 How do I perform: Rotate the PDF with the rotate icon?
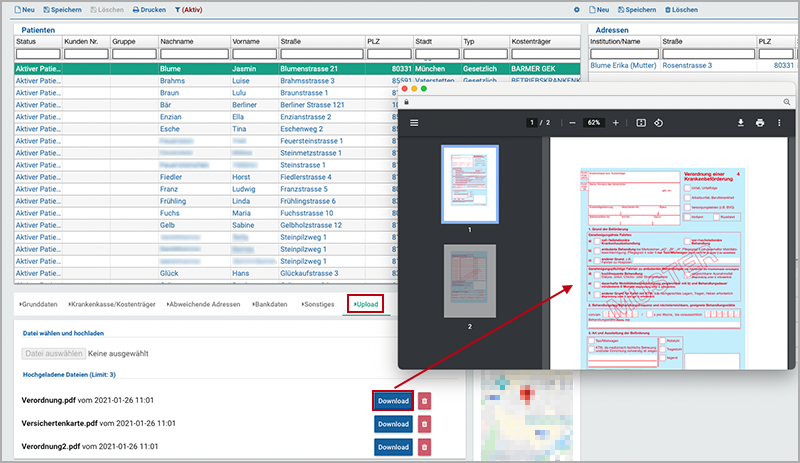click(x=659, y=122)
